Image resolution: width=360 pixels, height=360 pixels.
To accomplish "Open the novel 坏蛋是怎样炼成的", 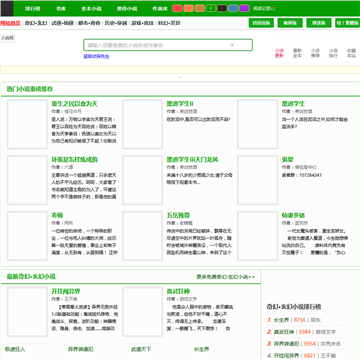I will [74, 160].
